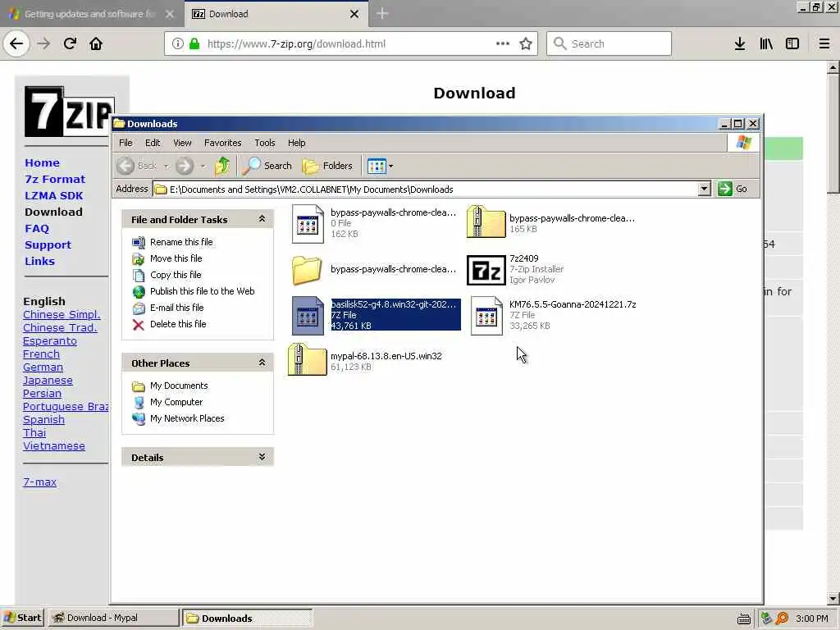Screen dimensions: 840x630
Task: Open the Edit menu
Action: (153, 143)
